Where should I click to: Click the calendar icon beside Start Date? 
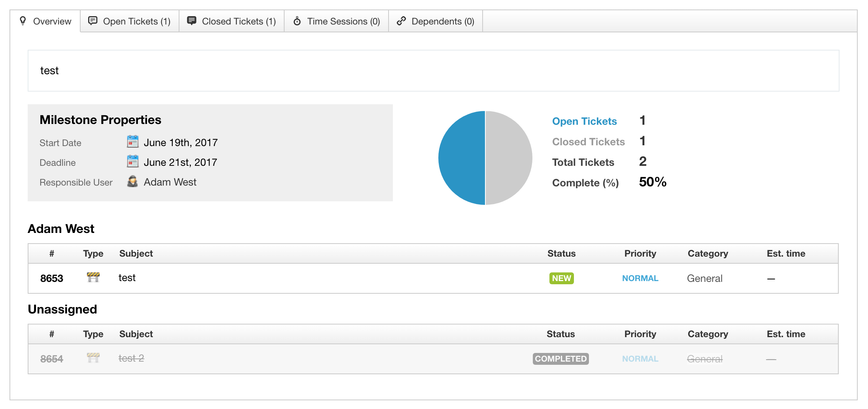click(x=132, y=142)
